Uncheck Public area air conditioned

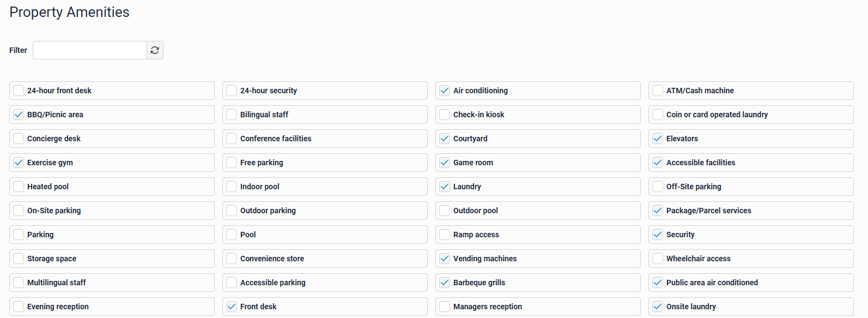pyautogui.click(x=658, y=283)
